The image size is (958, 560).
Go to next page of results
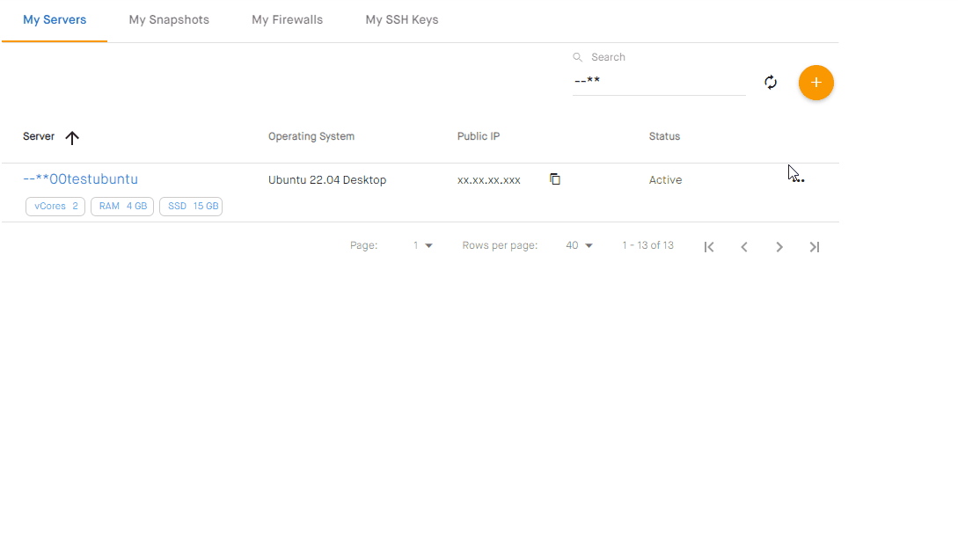pos(779,247)
